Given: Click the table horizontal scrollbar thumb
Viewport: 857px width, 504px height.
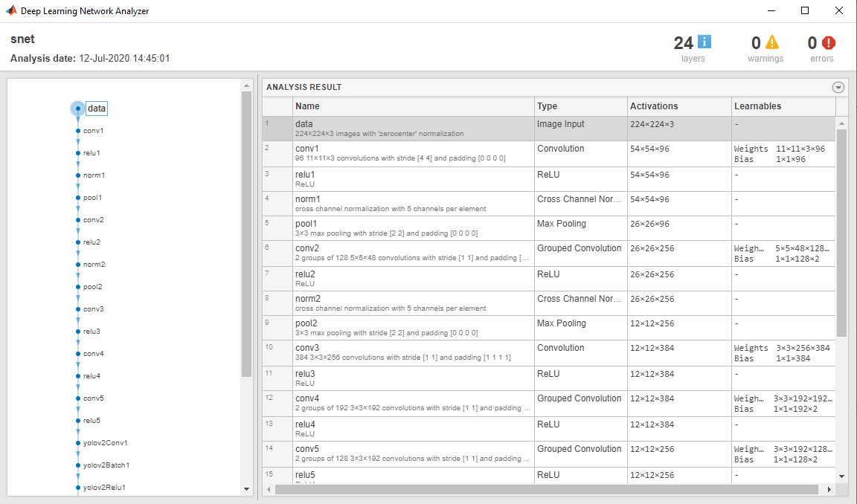Looking at the screenshot, I should [x=547, y=489].
